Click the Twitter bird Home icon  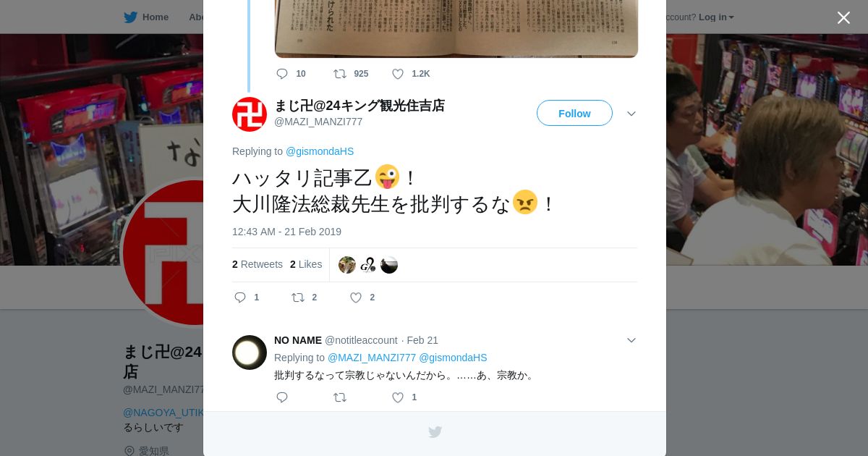130,17
